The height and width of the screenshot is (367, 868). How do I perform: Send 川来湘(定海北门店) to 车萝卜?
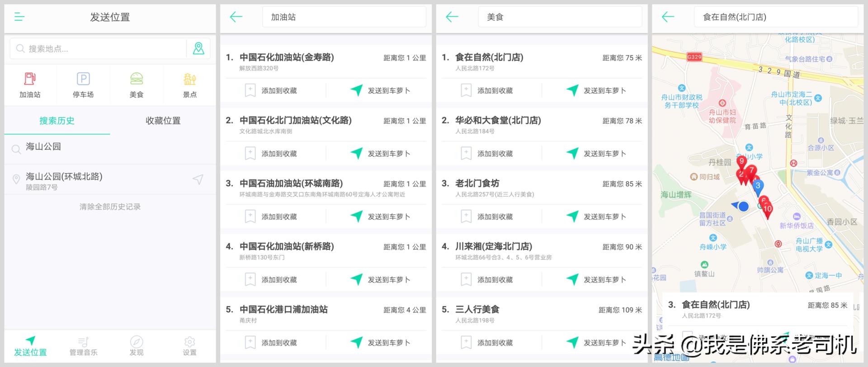pyautogui.click(x=596, y=280)
